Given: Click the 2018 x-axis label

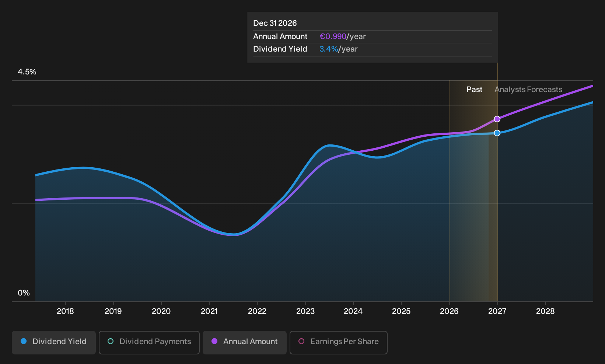Looking at the screenshot, I should [65, 311].
